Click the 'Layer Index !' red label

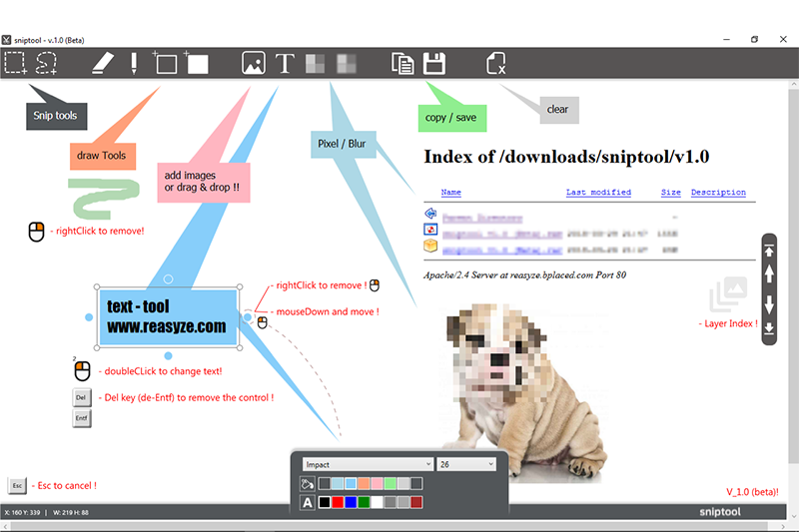728,323
